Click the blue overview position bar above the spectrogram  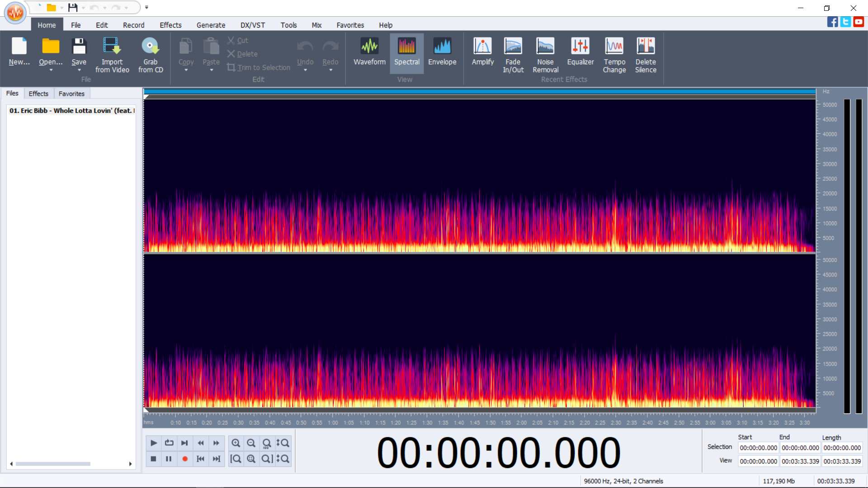(x=480, y=92)
